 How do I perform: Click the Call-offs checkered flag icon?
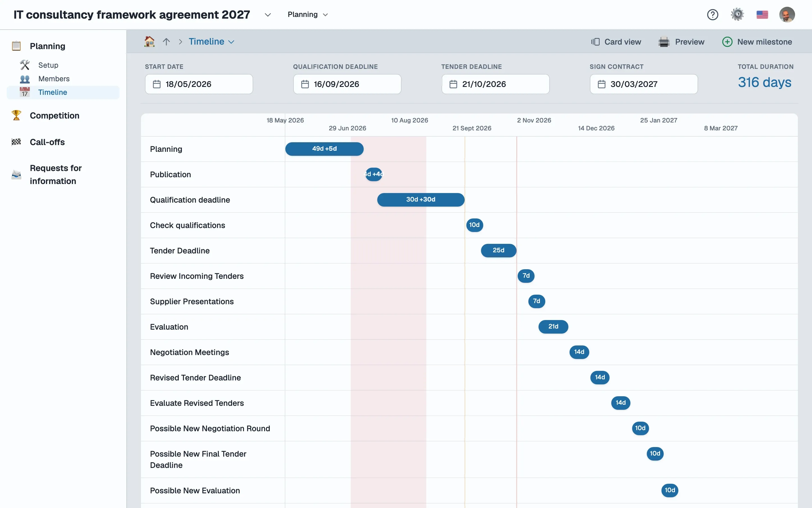click(16, 142)
